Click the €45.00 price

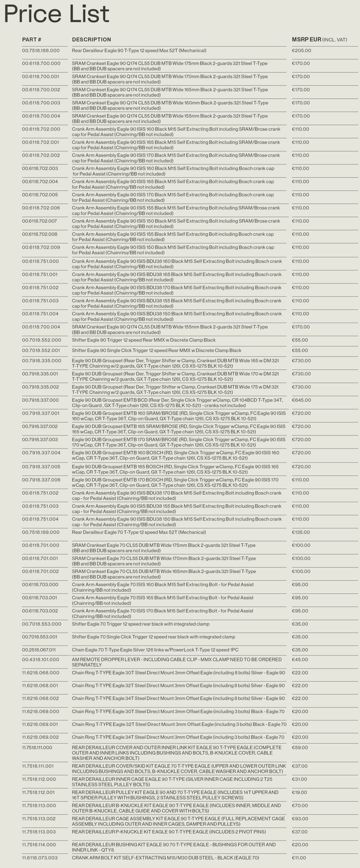[300, 659]
